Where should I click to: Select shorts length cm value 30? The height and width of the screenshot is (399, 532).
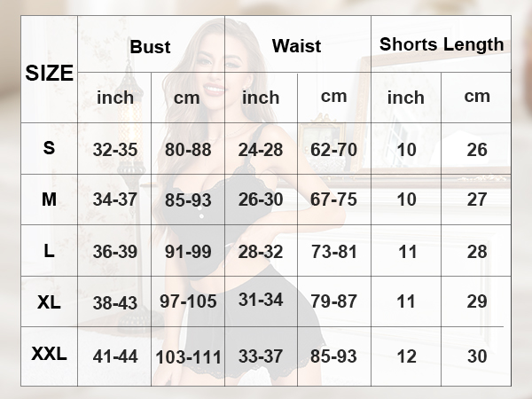477,356
